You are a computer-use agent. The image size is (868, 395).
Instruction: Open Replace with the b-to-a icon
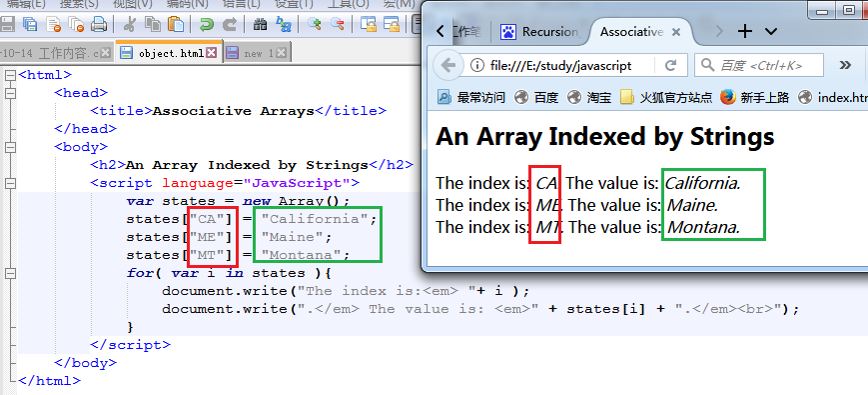tap(284, 24)
